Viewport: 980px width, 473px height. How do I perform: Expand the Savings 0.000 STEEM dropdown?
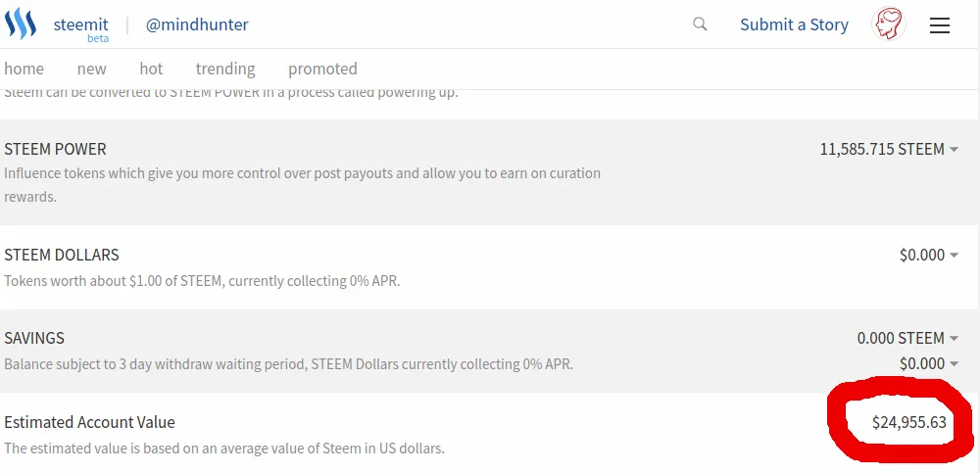[907, 338]
